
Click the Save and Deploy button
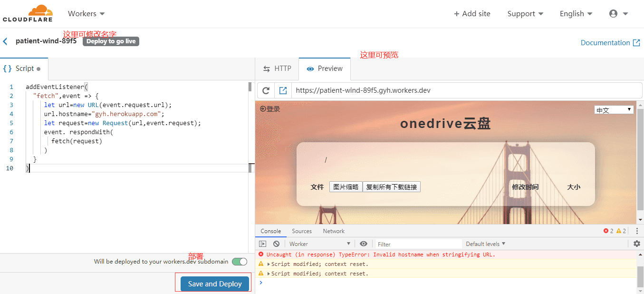click(215, 284)
